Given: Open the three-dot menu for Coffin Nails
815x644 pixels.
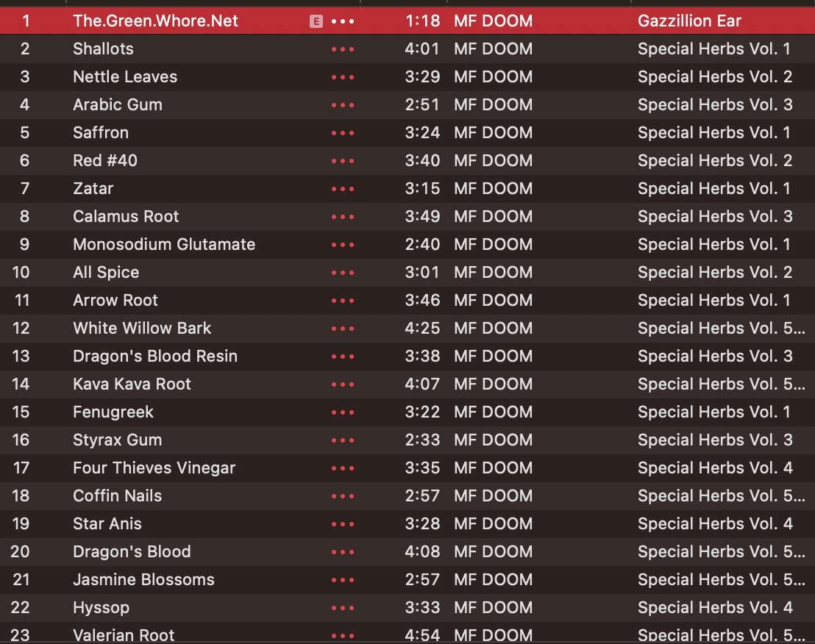Looking at the screenshot, I should point(343,496).
